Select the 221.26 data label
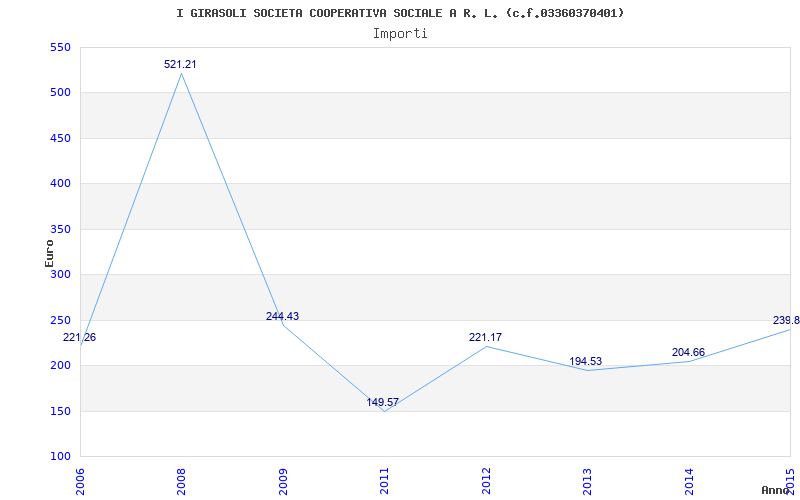This screenshot has height=500, width=800. 80,337
